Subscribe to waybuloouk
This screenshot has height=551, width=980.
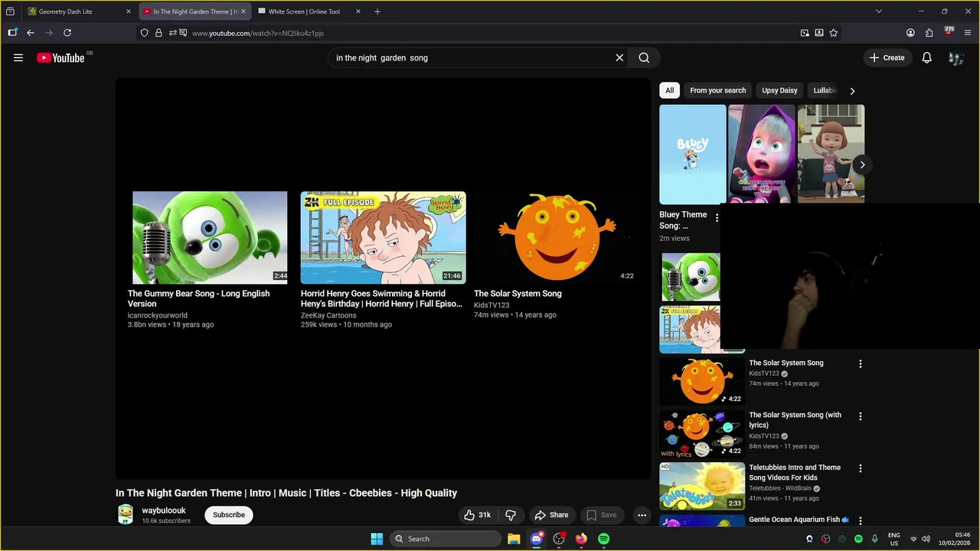[x=229, y=515]
